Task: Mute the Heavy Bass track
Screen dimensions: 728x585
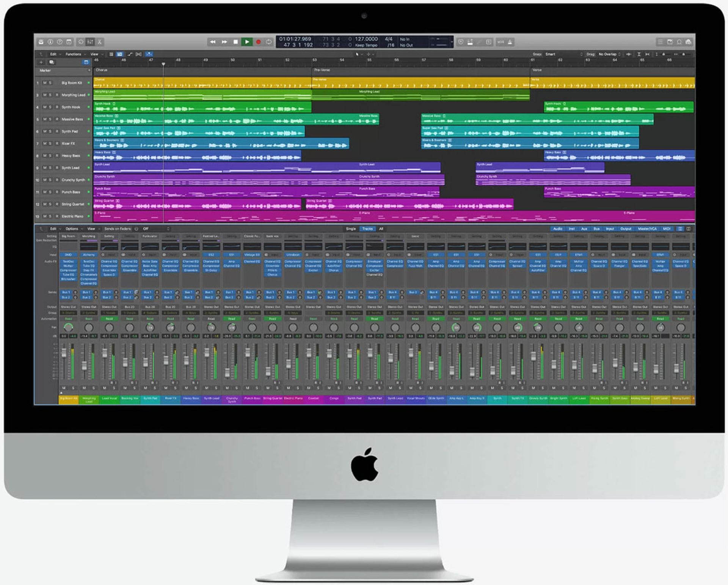Action: (45, 156)
